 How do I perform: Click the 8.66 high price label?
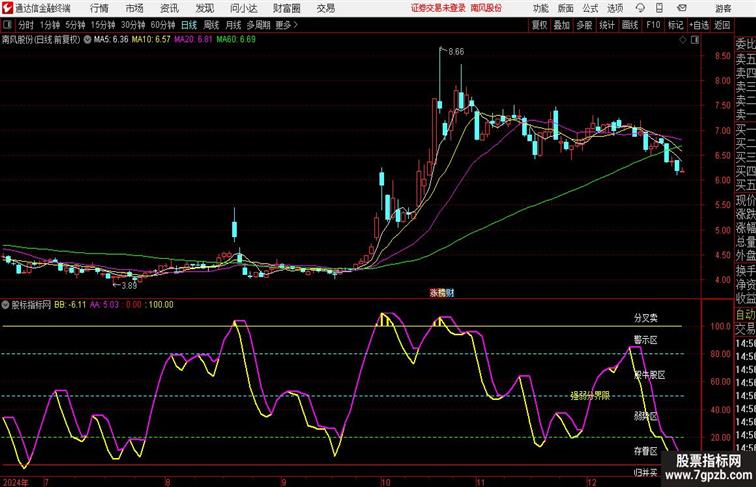click(x=456, y=52)
